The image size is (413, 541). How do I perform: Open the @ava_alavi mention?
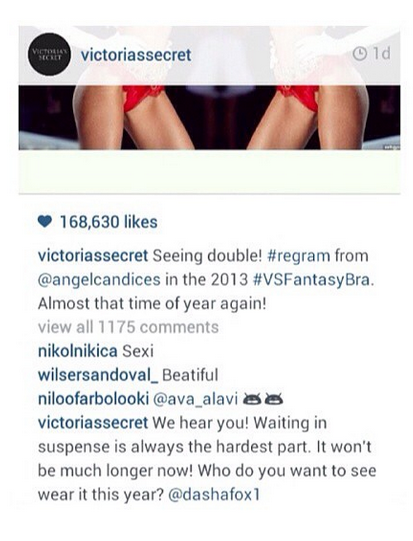coord(195,399)
